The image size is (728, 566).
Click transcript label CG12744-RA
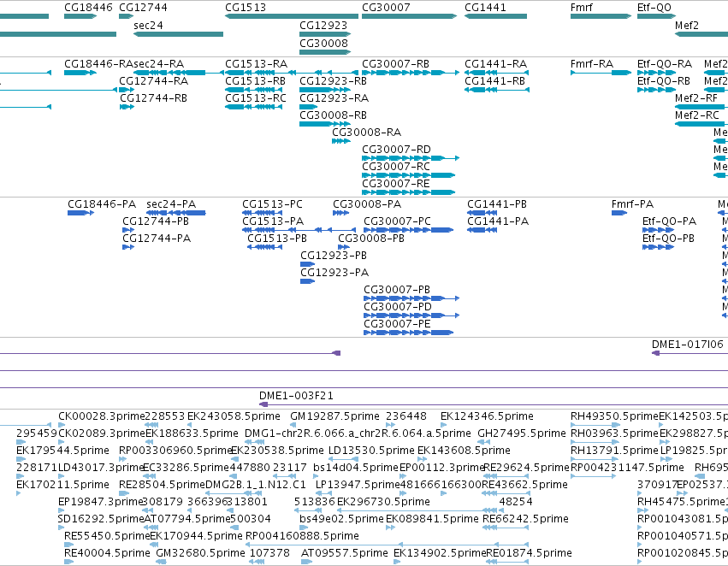pyautogui.click(x=153, y=81)
